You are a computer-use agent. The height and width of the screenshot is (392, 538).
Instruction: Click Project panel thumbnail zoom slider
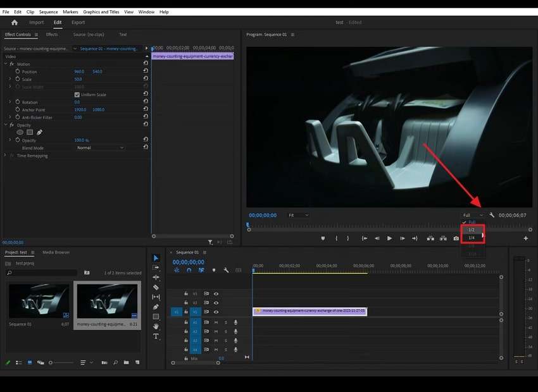(61, 362)
